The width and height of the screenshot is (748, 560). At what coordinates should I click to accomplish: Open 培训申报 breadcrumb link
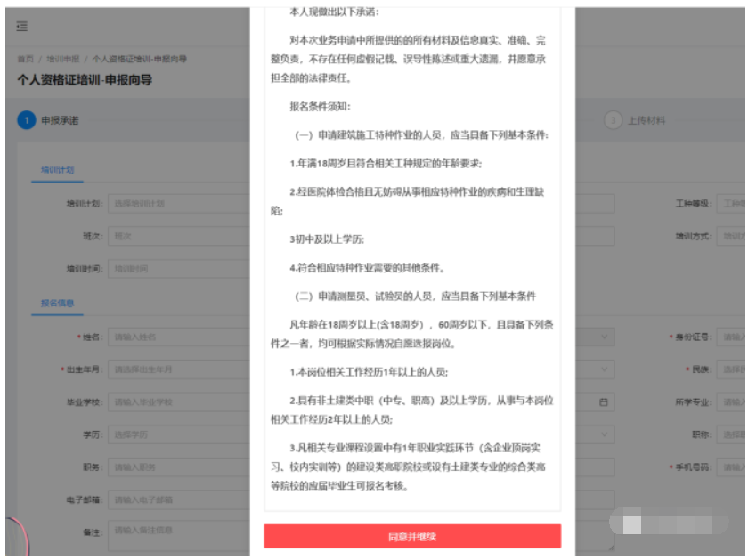pos(63,59)
